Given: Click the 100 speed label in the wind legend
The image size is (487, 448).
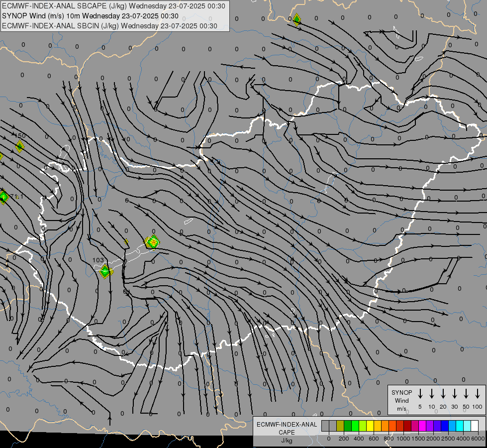Looking at the screenshot, I should [477, 407].
